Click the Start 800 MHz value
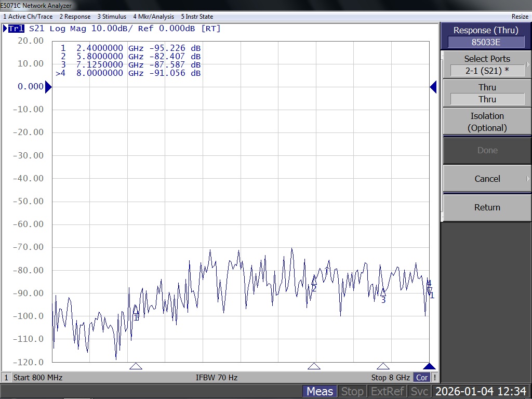Viewport: 532px width, 399px height. pos(37,377)
